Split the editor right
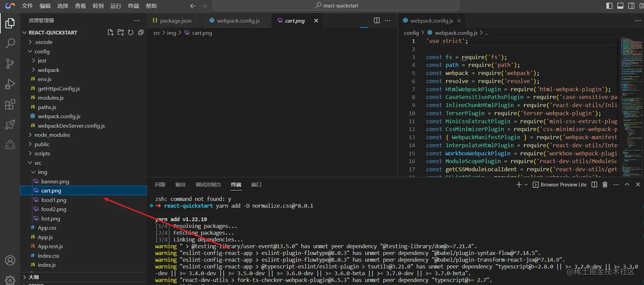Viewport: 644px width, 285px height. point(377,20)
